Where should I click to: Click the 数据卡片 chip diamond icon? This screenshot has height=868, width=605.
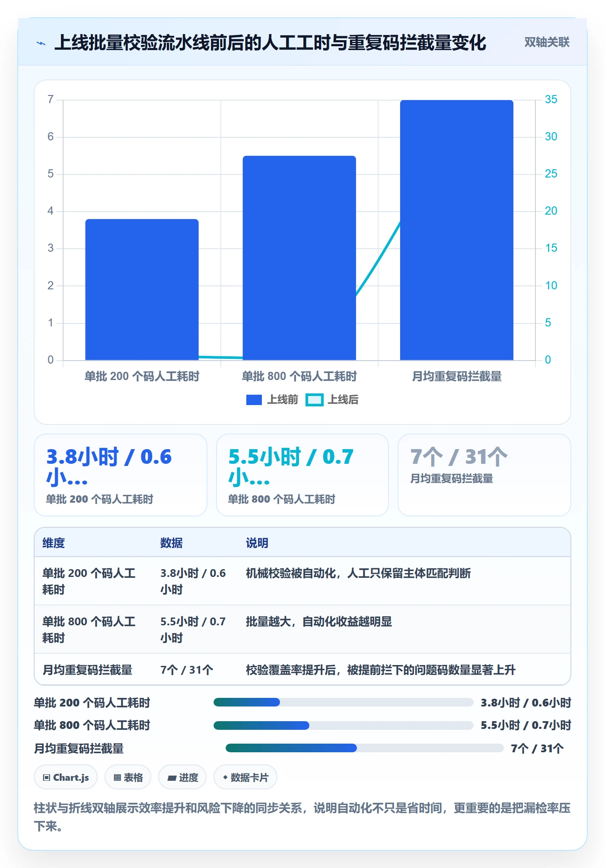[x=225, y=777]
